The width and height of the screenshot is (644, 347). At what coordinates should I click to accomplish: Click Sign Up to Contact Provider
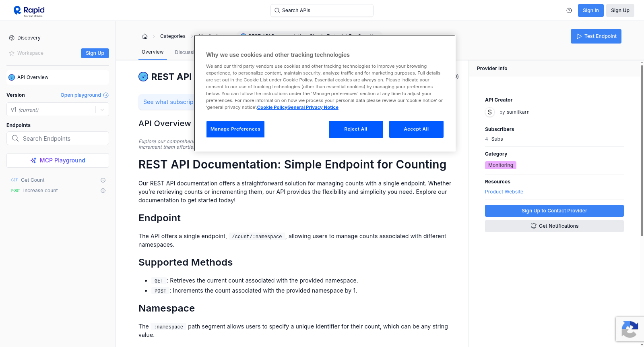[x=554, y=211]
